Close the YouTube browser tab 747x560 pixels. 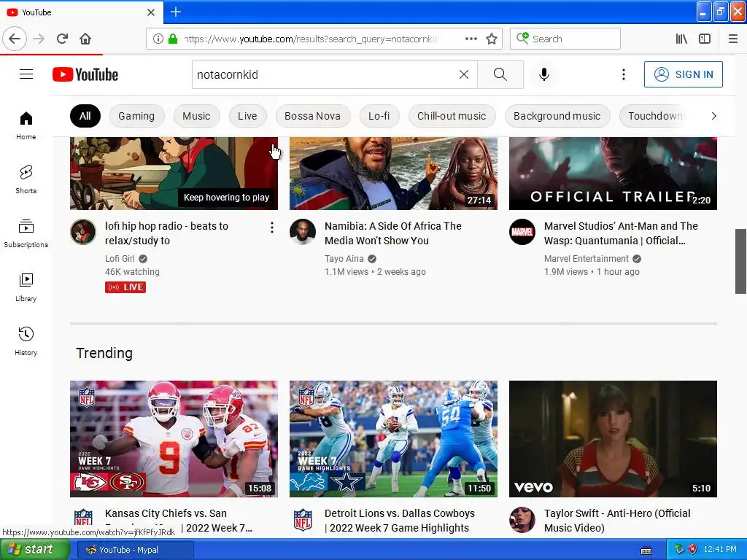(x=151, y=12)
